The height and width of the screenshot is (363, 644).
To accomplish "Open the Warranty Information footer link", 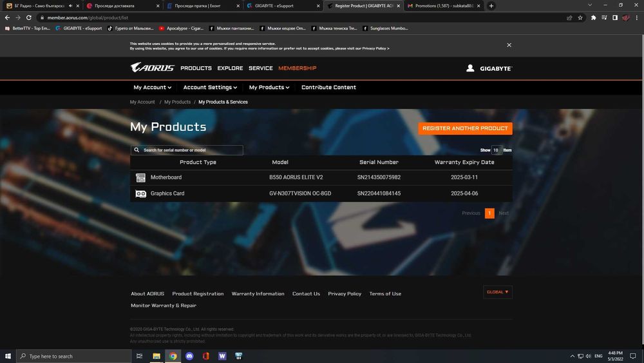I will [258, 293].
